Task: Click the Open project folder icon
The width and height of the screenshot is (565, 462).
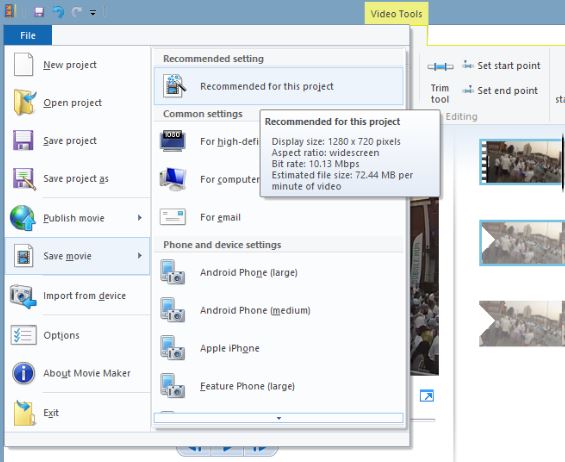Action: coord(25,102)
